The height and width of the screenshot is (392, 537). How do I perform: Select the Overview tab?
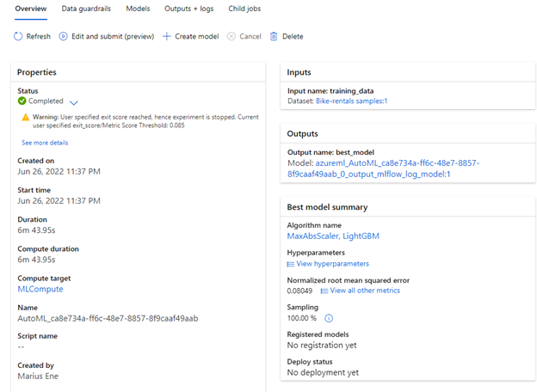31,9
